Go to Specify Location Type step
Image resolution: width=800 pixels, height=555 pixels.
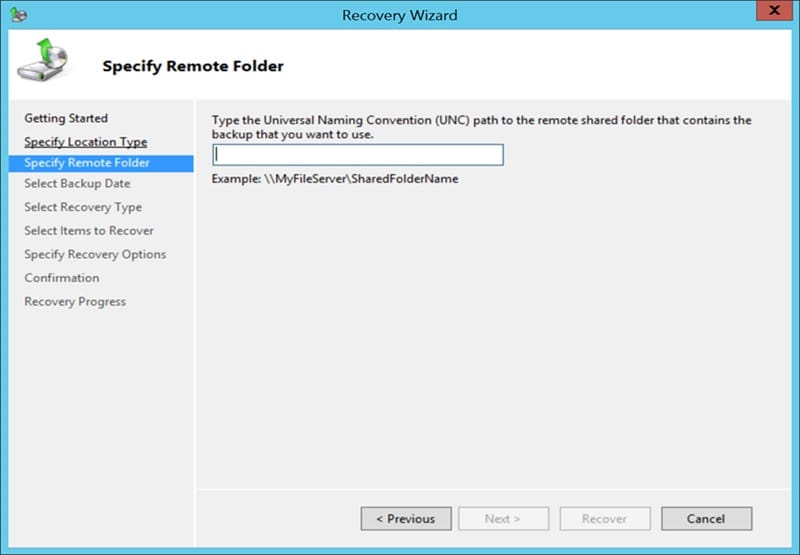click(86, 142)
